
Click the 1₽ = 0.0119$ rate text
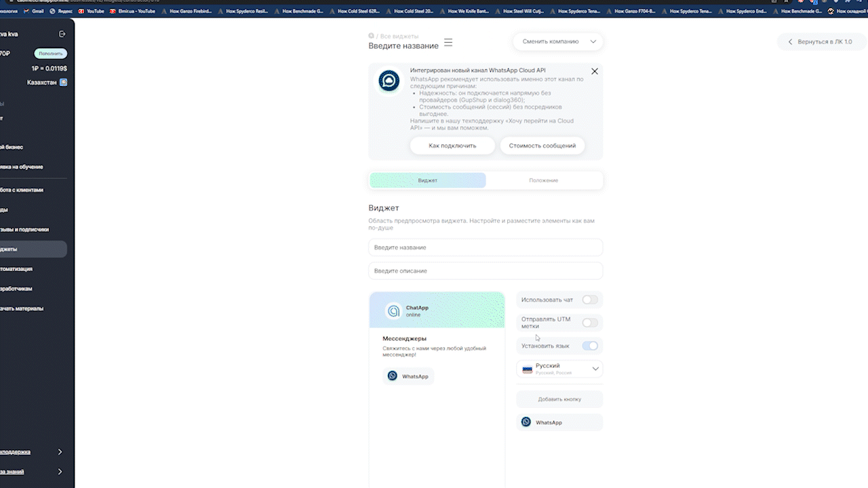coord(49,68)
